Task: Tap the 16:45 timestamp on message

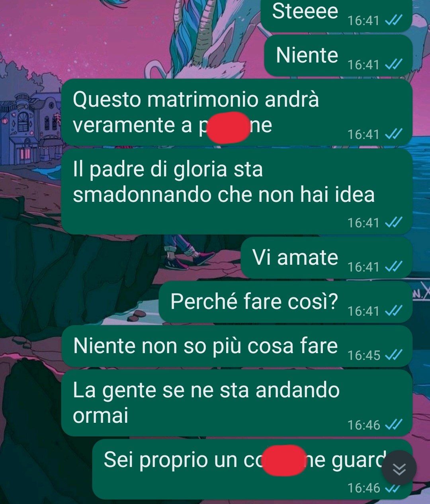Action: pos(364,355)
